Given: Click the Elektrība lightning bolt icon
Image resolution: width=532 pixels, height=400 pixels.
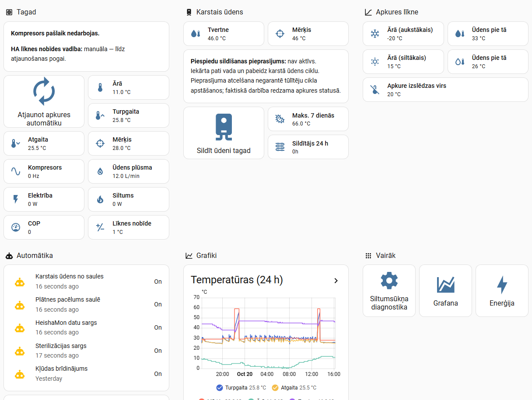Looking at the screenshot, I should pos(16,199).
